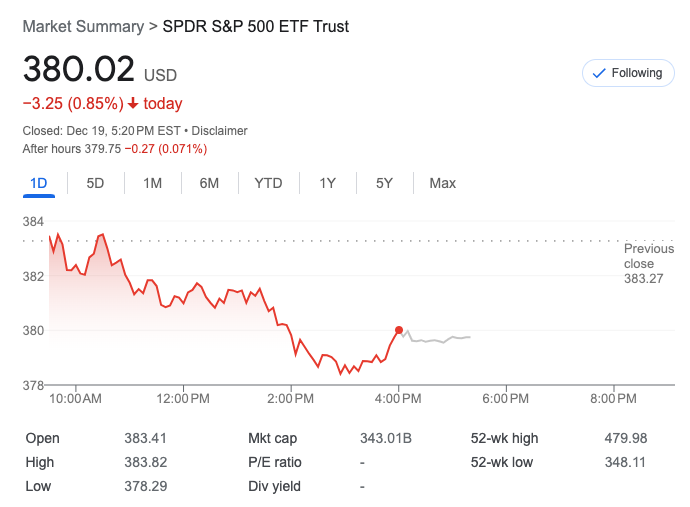Select the 1D time range tab
This screenshot has height=507, width=690.
click(39, 183)
